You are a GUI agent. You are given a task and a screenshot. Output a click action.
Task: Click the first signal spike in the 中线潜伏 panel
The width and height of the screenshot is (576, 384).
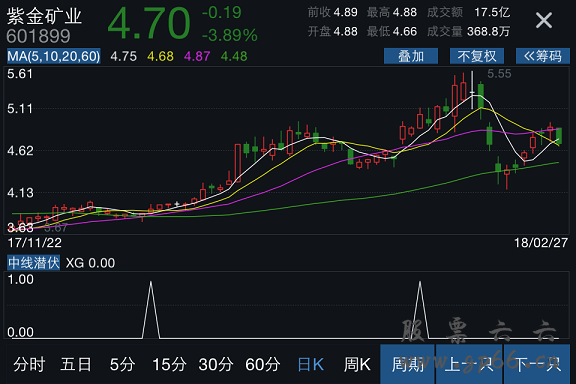point(151,309)
